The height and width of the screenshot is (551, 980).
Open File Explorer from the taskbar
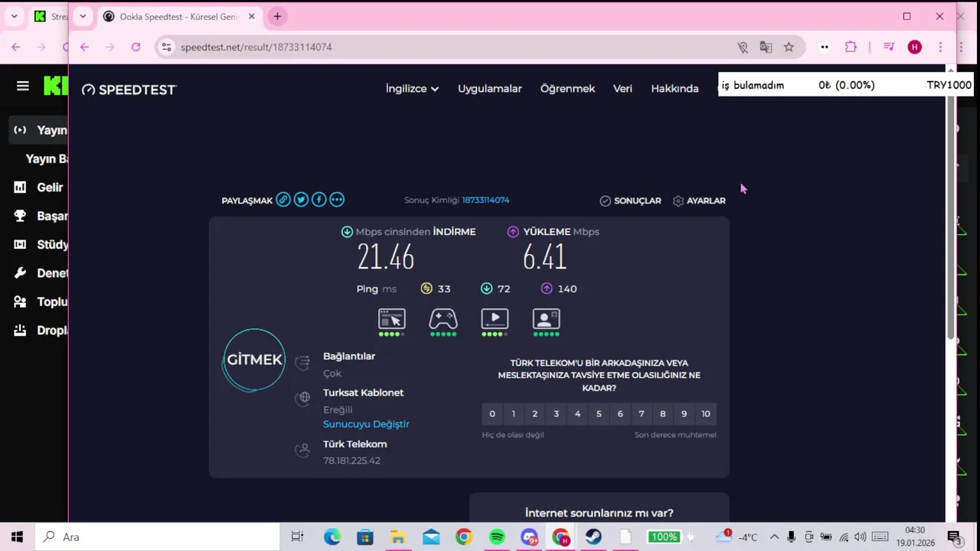pyautogui.click(x=397, y=537)
